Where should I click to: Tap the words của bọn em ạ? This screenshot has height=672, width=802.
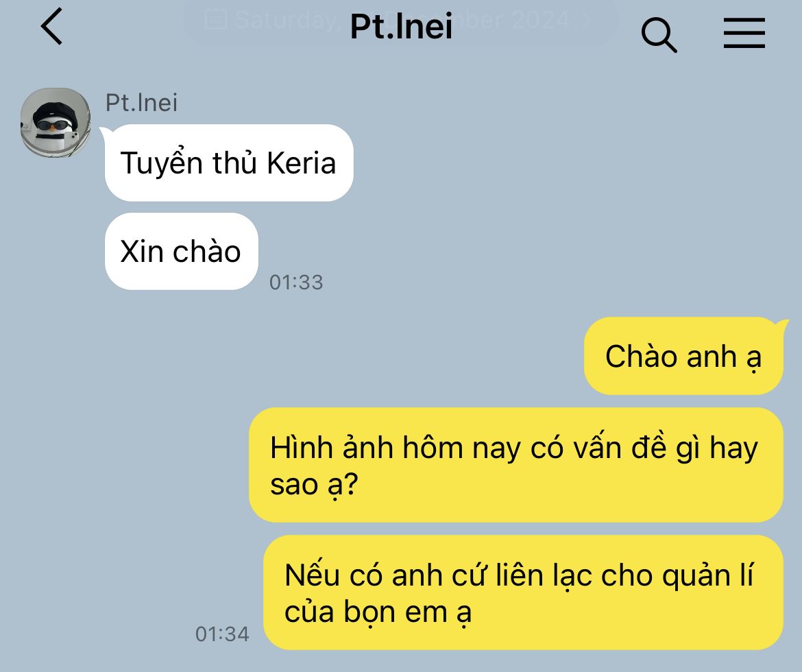(378, 612)
